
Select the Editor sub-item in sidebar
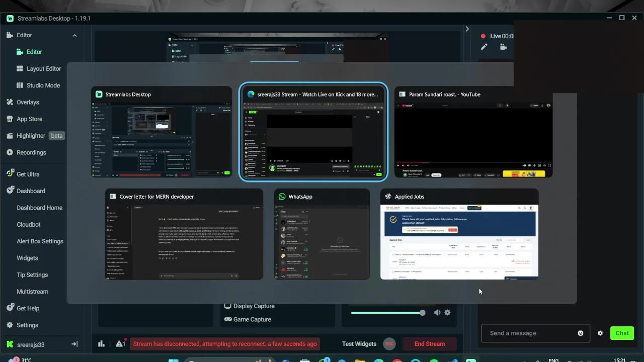tap(29, 52)
